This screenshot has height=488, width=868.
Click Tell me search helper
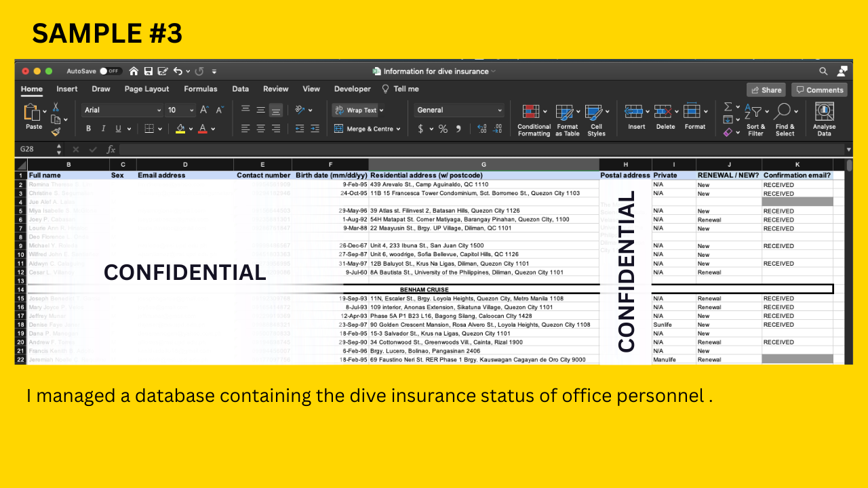pyautogui.click(x=400, y=89)
